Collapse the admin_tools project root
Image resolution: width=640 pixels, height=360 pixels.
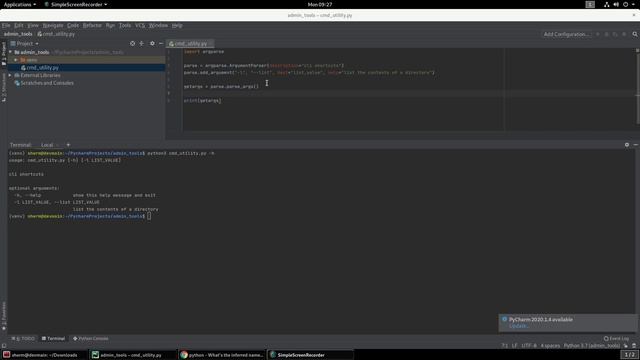pyautogui.click(x=10, y=52)
